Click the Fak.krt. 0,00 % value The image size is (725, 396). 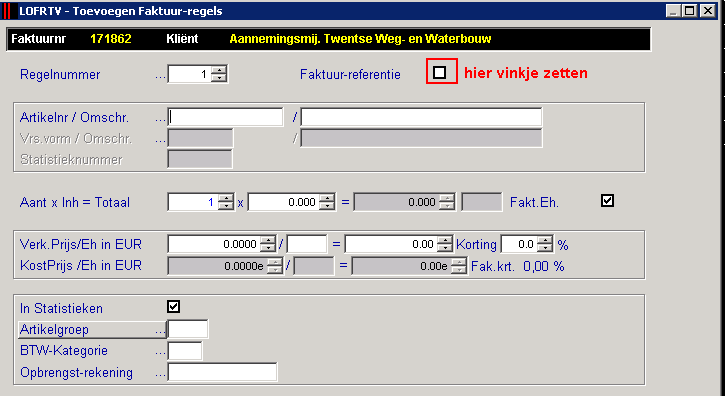click(x=544, y=266)
